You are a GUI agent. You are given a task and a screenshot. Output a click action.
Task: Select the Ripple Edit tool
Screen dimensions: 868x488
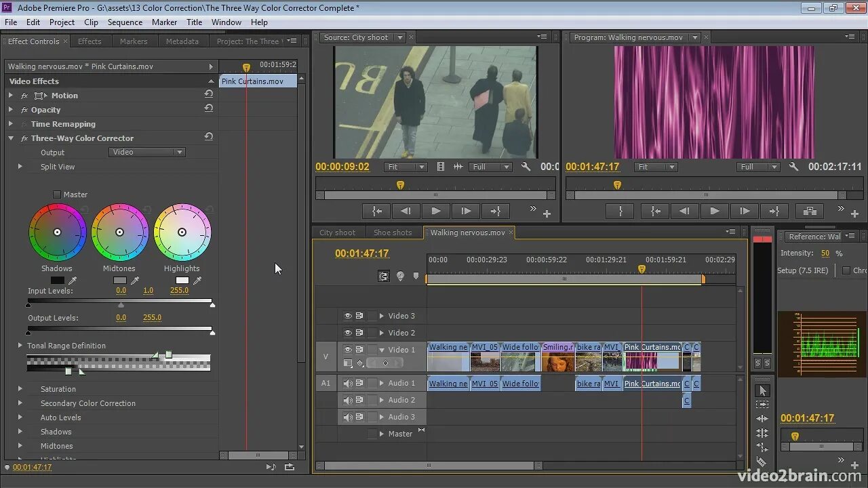pyautogui.click(x=762, y=419)
